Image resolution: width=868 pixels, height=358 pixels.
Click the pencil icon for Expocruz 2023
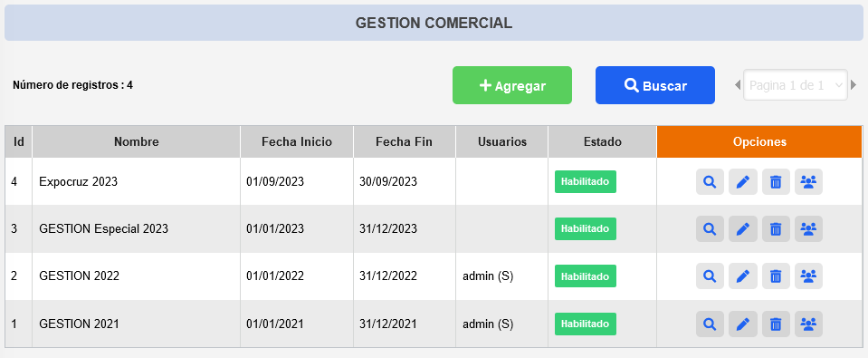tap(743, 182)
